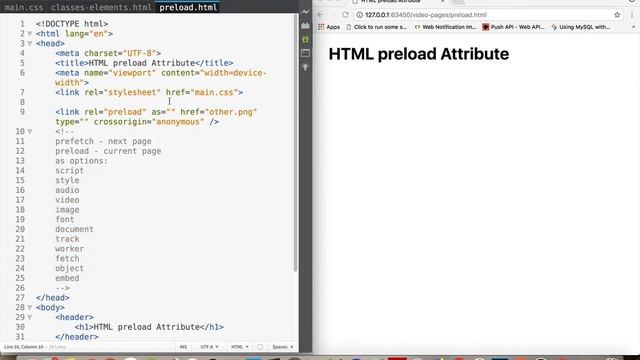Click the "anonymous" crossorigin value

tap(178, 122)
